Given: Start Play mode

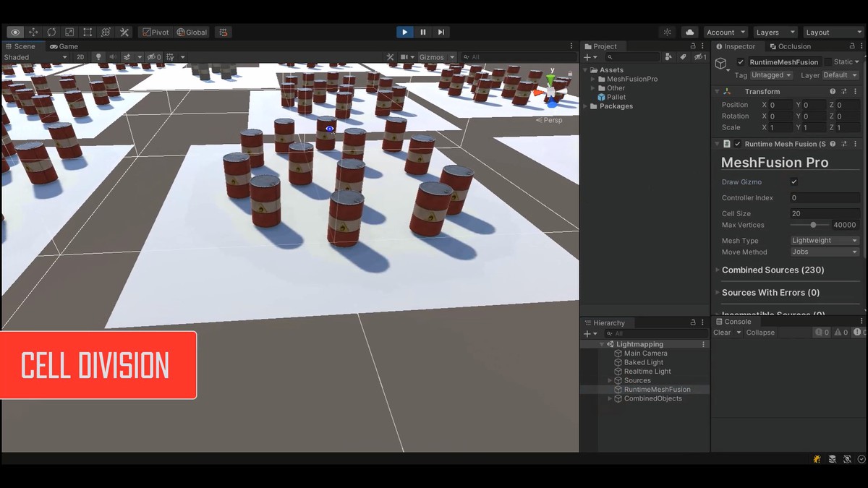Looking at the screenshot, I should point(404,32).
